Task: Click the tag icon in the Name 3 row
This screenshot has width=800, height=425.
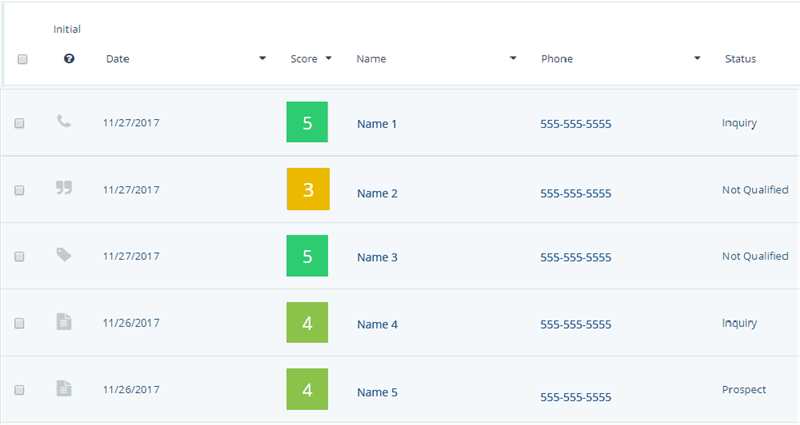Action: point(64,254)
